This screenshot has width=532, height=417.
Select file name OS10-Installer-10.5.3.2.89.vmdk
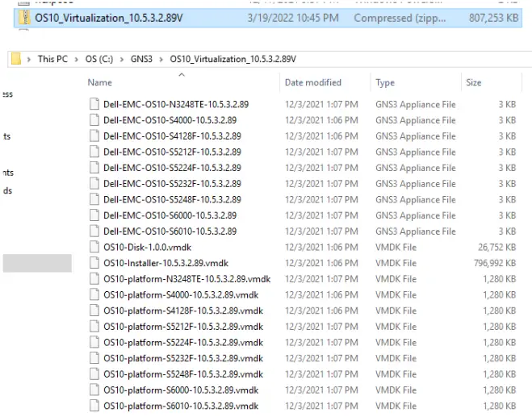(166, 263)
